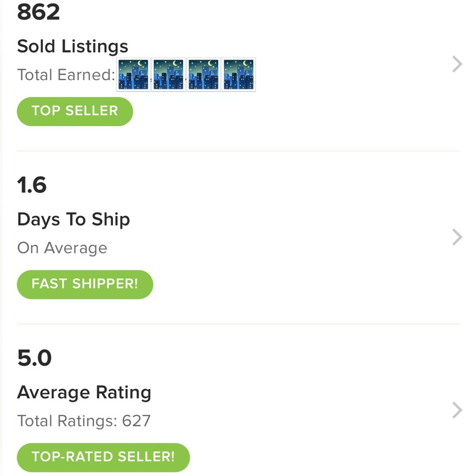Click the third night cityscape emoji

click(204, 75)
